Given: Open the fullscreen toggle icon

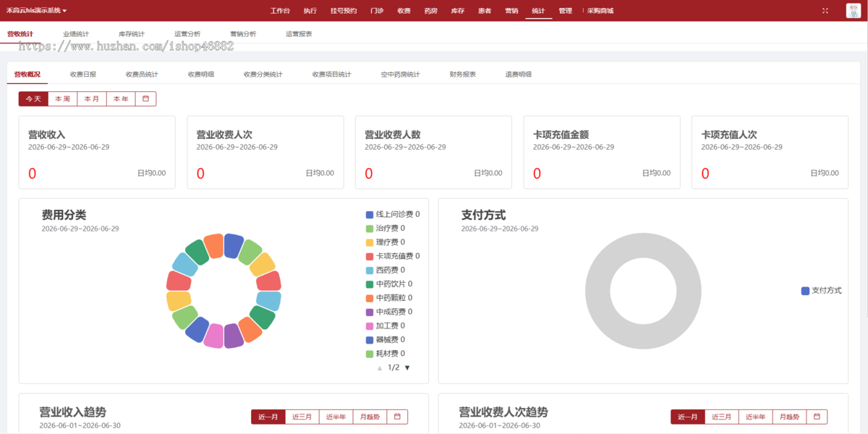Looking at the screenshot, I should pyautogui.click(x=826, y=11).
